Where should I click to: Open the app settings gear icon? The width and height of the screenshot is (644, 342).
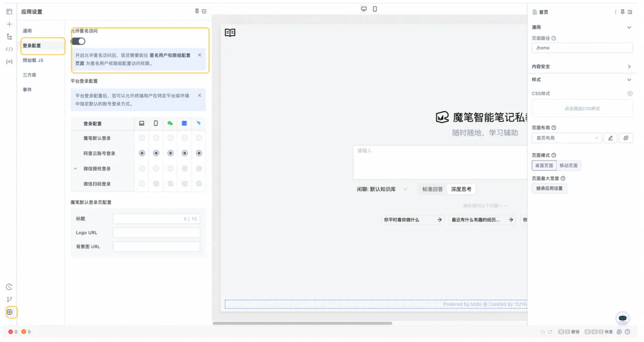pos(10,312)
